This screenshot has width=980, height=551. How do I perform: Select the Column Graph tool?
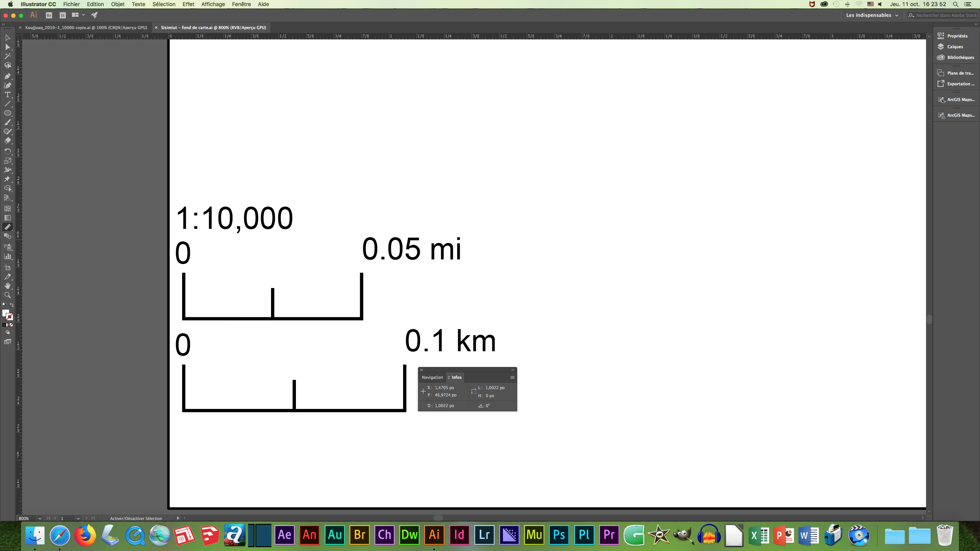(x=7, y=257)
